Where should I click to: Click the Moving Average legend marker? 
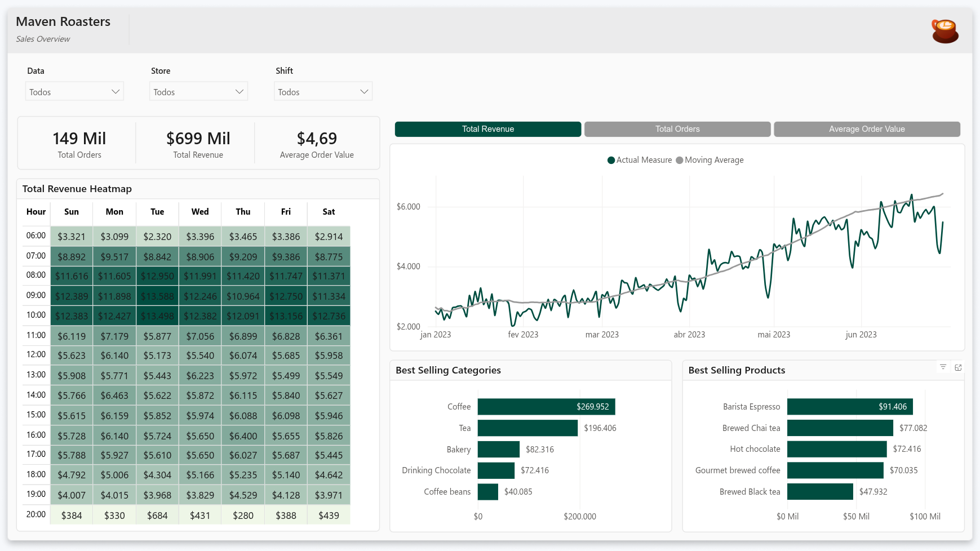point(680,160)
